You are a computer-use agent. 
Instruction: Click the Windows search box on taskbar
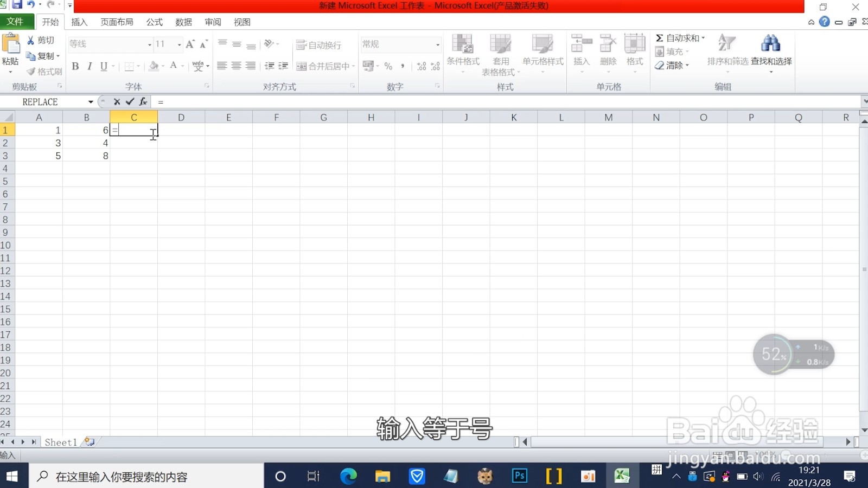146,477
